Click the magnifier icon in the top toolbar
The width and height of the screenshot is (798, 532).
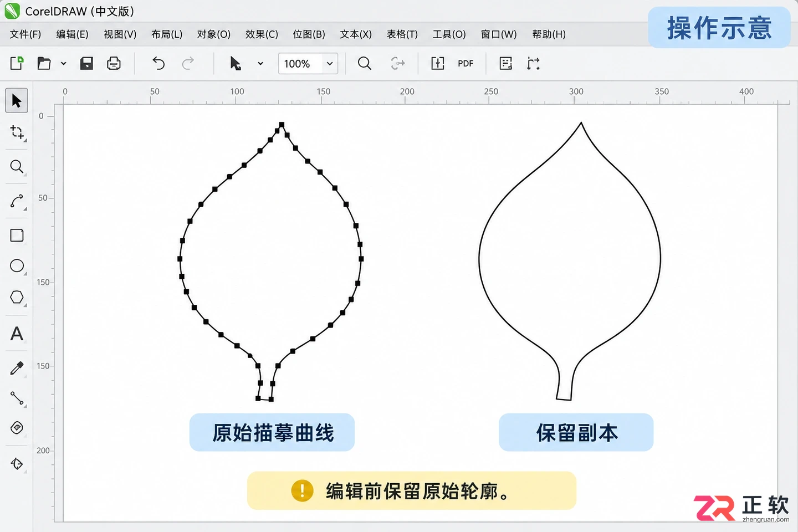pyautogui.click(x=365, y=63)
